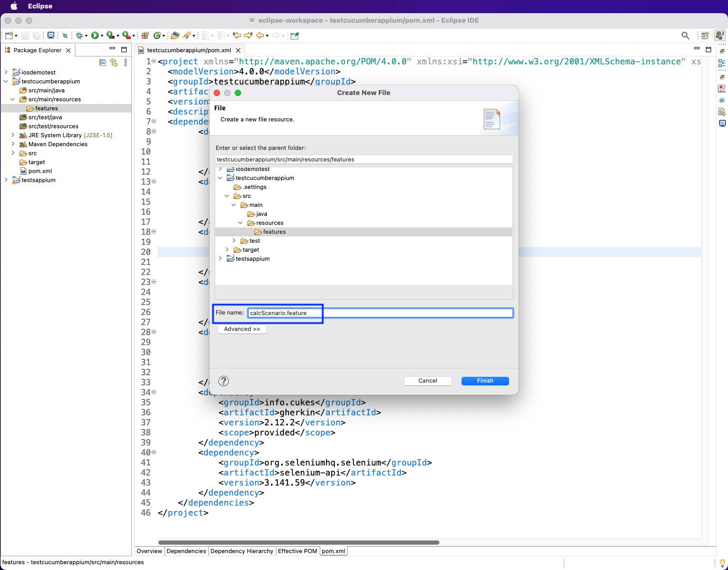Click the Finish button
Viewport: 728px width, 570px height.
(x=485, y=381)
